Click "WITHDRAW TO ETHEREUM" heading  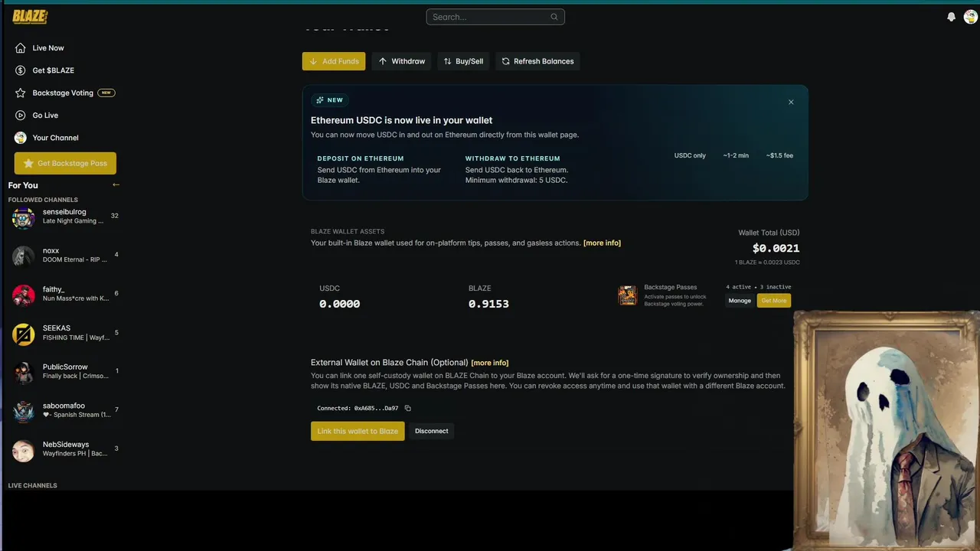click(513, 158)
